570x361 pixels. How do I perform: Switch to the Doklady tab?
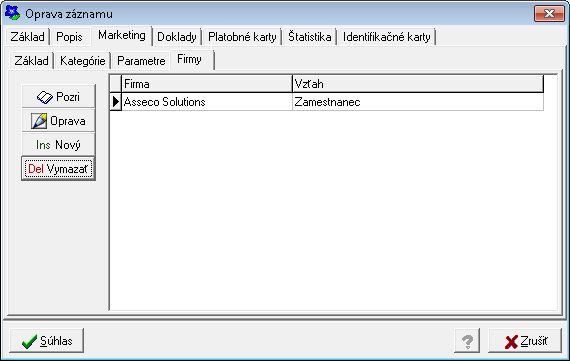pyautogui.click(x=177, y=37)
